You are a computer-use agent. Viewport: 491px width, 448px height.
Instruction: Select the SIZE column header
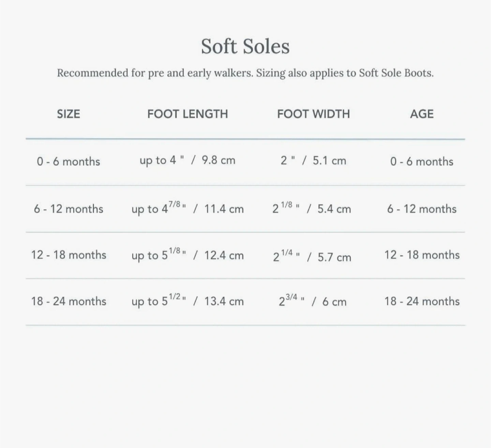[69, 114]
